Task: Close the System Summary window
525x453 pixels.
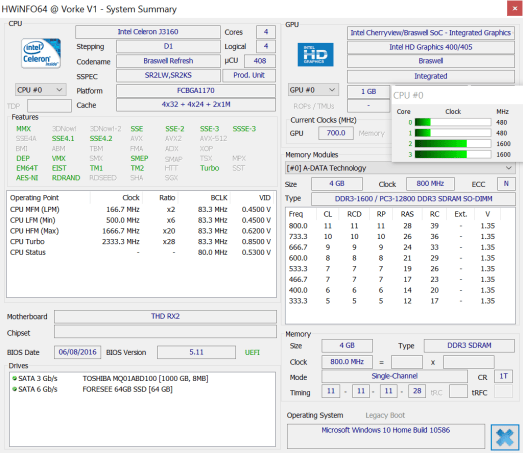Action: (x=514, y=8)
